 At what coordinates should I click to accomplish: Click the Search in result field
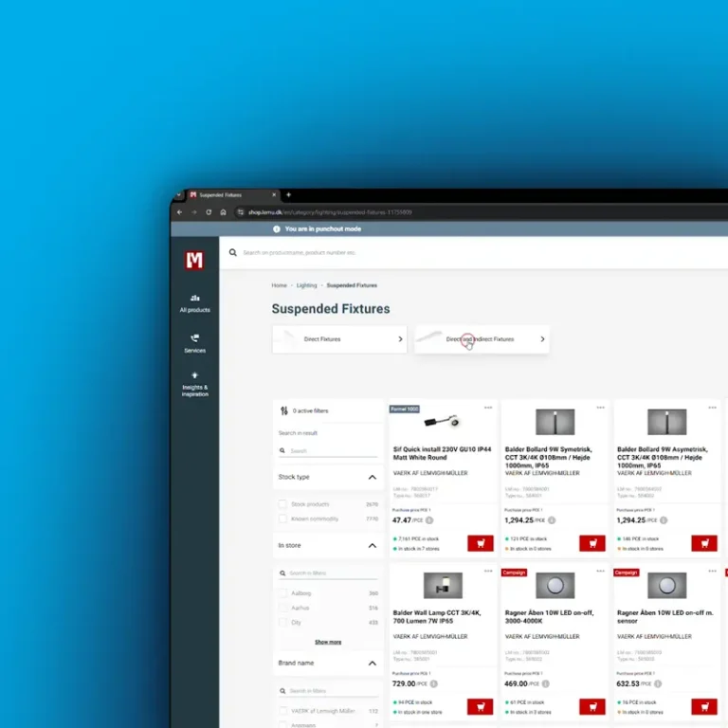pos(328,451)
